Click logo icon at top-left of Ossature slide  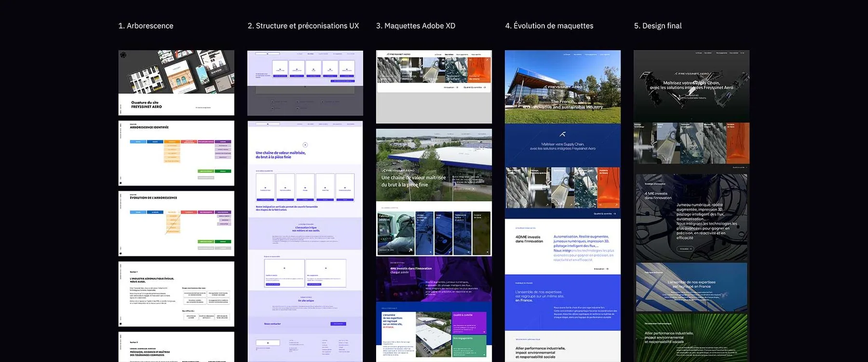(123, 55)
